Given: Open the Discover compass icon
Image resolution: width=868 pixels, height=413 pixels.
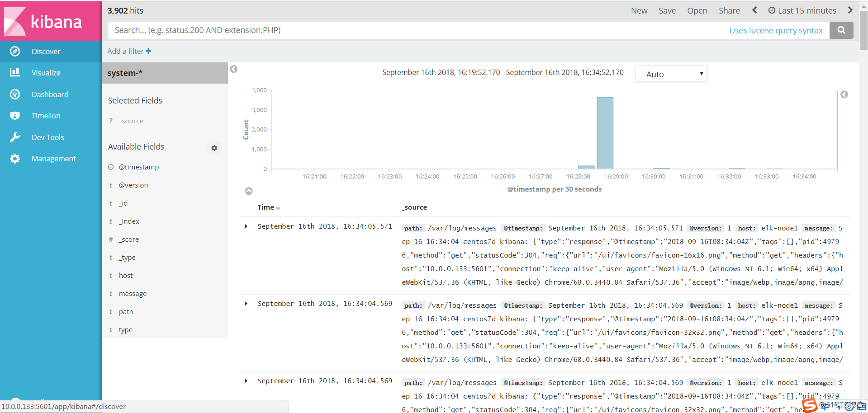Looking at the screenshot, I should tap(15, 52).
